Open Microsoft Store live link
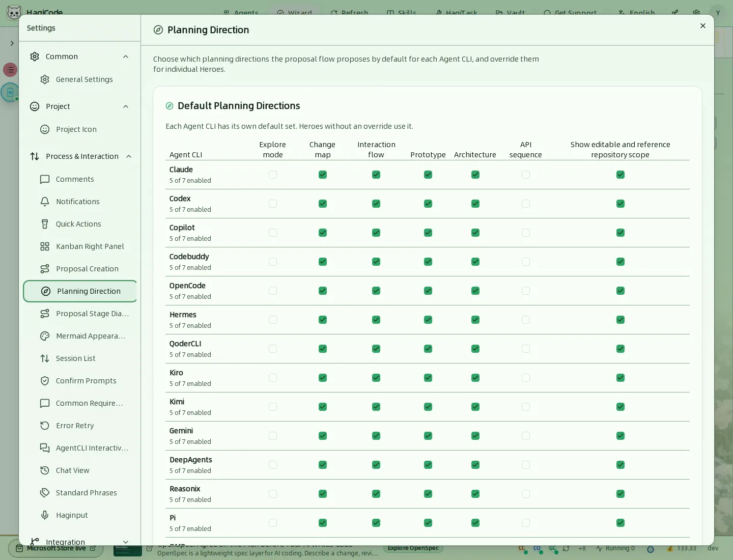 pyautogui.click(x=56, y=548)
